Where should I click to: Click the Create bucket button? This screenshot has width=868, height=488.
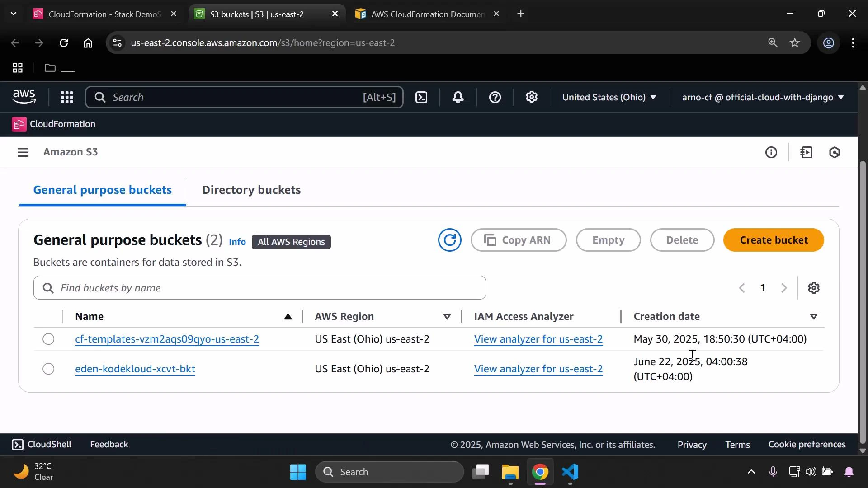pyautogui.click(x=774, y=240)
